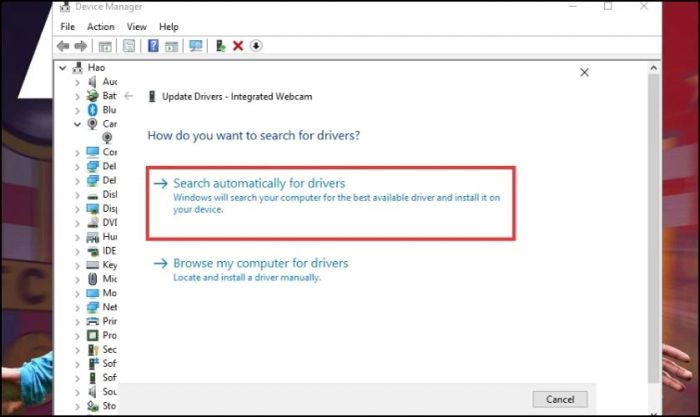Select the Processors icon
700x417 pixels.
(x=92, y=335)
